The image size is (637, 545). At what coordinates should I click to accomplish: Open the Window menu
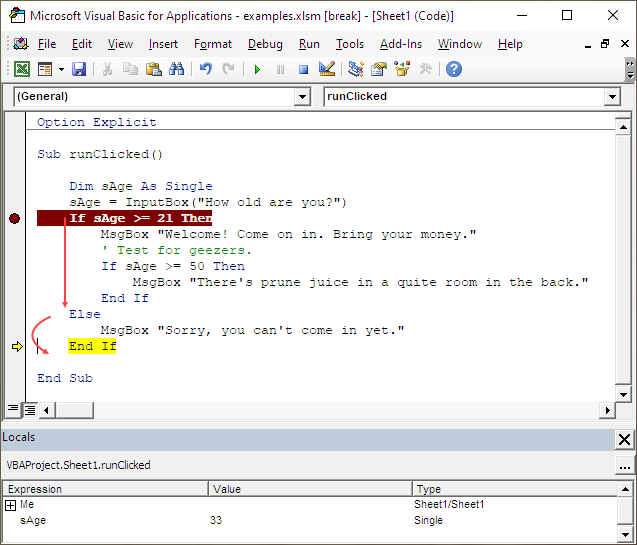[x=460, y=44]
